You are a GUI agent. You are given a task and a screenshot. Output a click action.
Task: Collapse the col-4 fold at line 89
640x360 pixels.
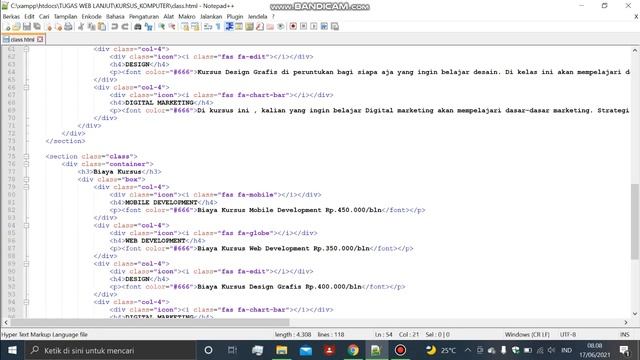(27, 264)
